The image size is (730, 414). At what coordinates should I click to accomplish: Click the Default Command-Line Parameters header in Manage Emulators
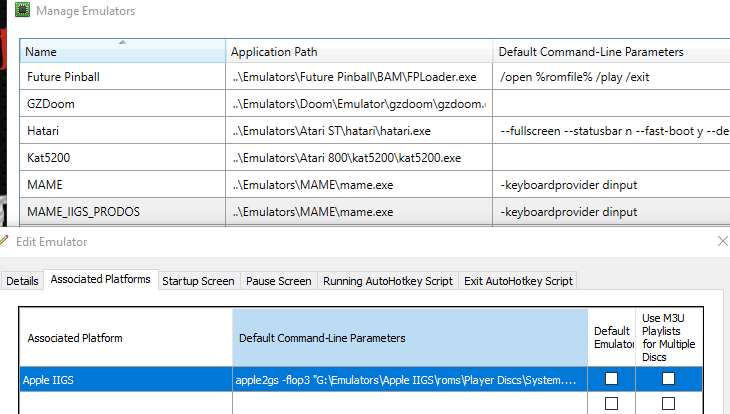tap(611, 51)
